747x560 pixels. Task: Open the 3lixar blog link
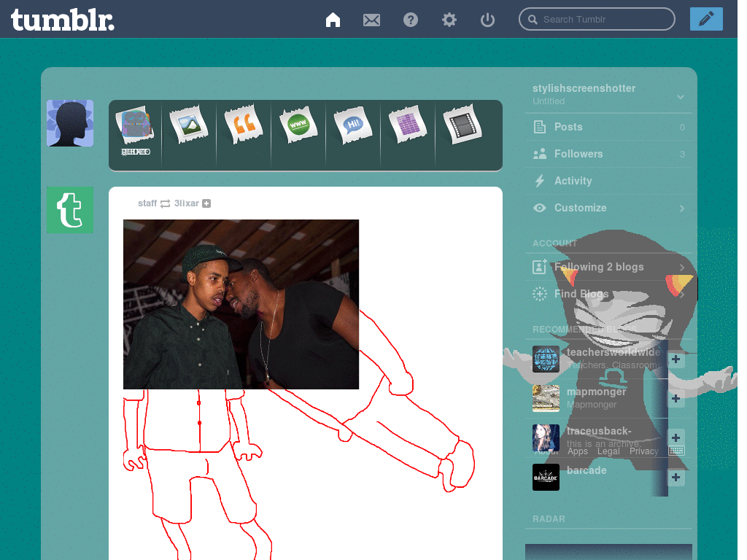coord(186,203)
